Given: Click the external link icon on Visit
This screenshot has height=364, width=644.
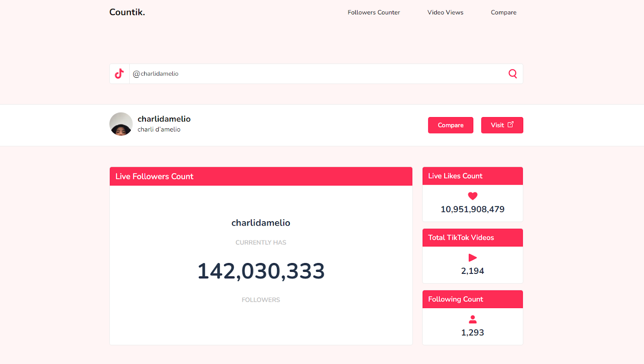Looking at the screenshot, I should point(510,125).
